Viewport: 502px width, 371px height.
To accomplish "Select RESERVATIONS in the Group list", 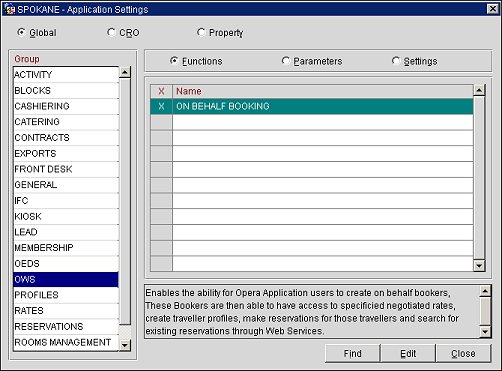I will pyautogui.click(x=66, y=326).
